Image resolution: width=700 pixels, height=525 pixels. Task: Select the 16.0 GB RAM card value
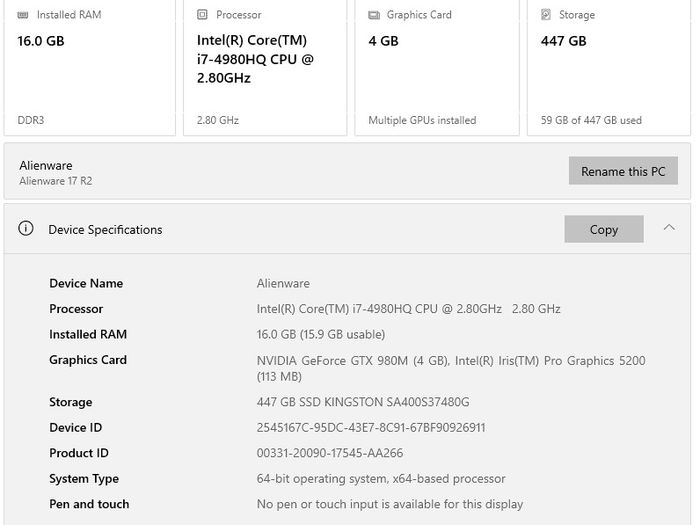(41, 41)
